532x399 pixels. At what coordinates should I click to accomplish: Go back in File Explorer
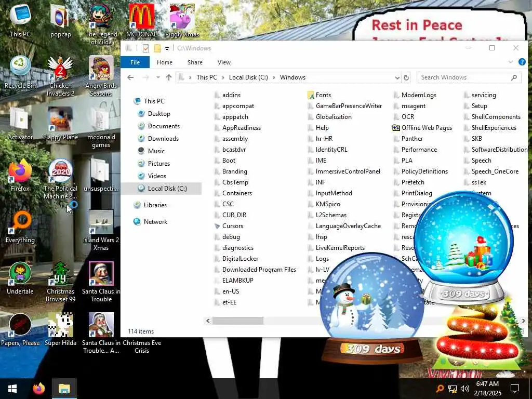(x=130, y=77)
